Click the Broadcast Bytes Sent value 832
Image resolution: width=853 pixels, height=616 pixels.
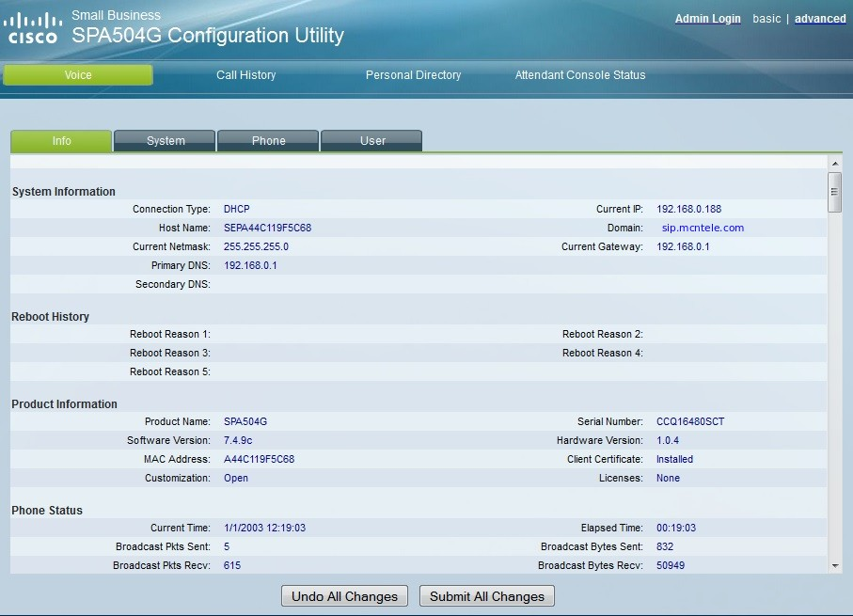click(x=665, y=546)
